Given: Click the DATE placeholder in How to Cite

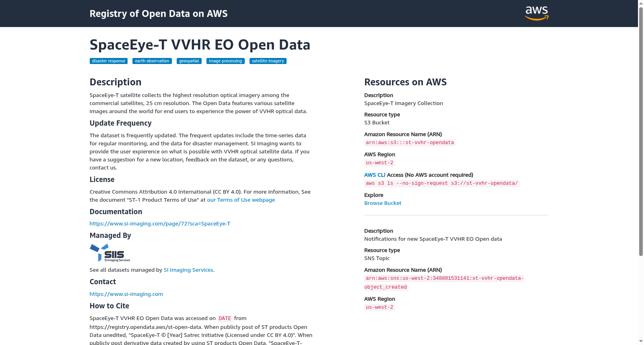Looking at the screenshot, I should tap(225, 318).
